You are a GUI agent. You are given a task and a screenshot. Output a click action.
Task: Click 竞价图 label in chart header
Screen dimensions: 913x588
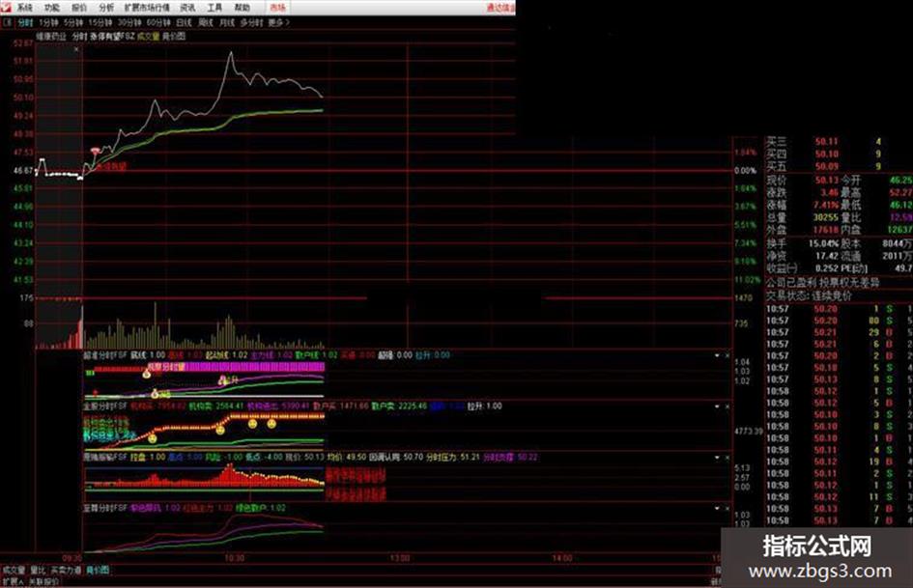(x=174, y=36)
